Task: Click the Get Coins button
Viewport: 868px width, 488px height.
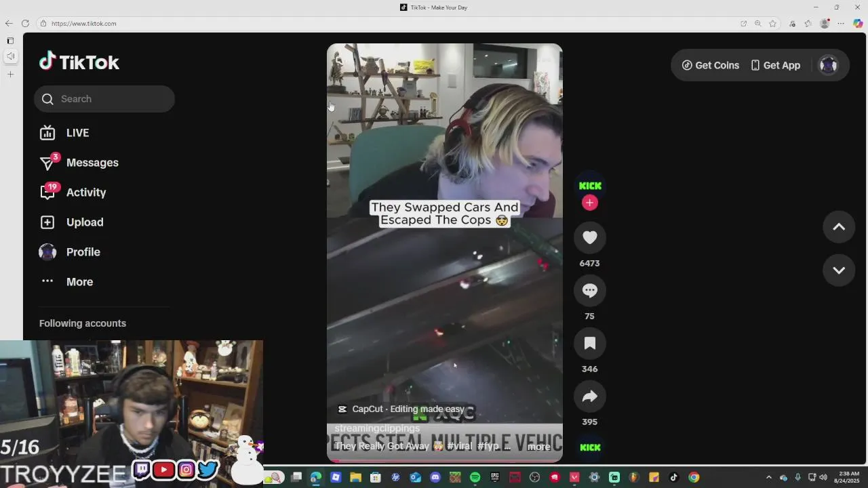Action: click(x=711, y=65)
